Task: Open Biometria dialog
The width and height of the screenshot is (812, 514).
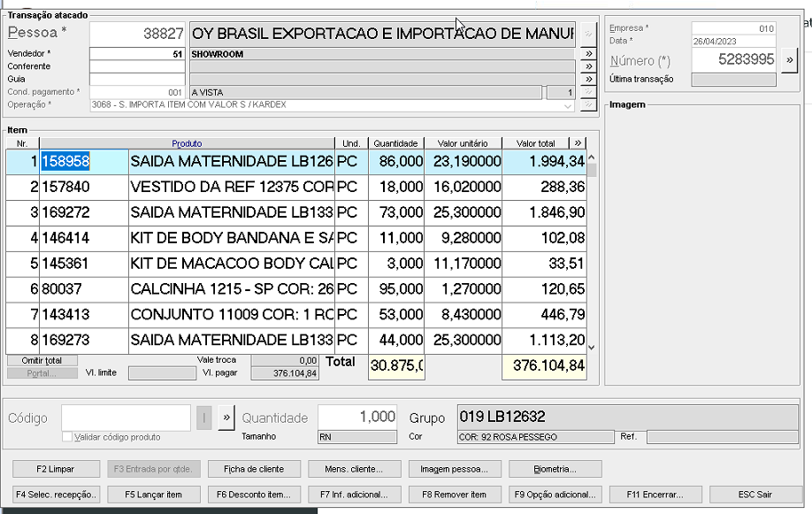Action: 555,469
